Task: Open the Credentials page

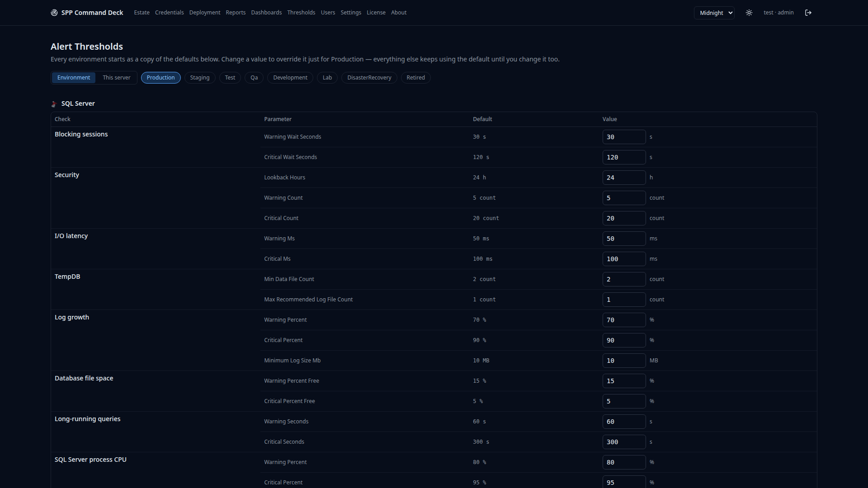Action: (x=170, y=13)
